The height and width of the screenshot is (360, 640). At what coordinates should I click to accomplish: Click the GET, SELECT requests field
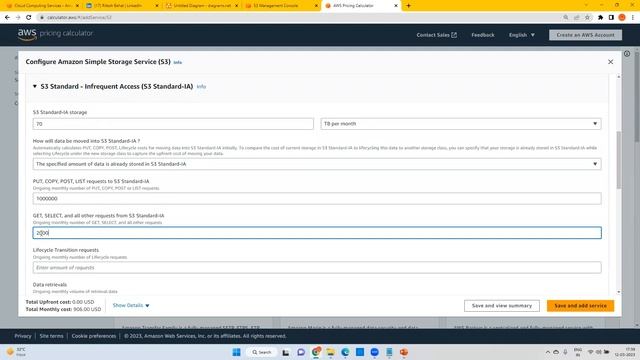(317, 233)
